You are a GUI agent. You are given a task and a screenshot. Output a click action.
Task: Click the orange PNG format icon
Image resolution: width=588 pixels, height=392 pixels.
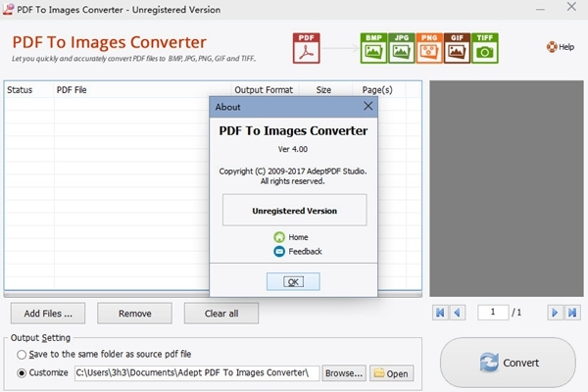click(x=429, y=48)
